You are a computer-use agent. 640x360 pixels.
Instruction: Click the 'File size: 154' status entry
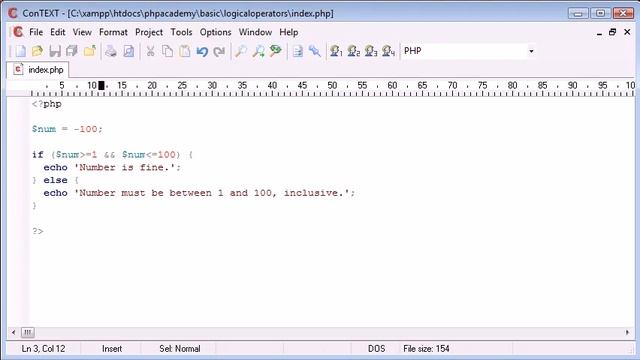426,349
